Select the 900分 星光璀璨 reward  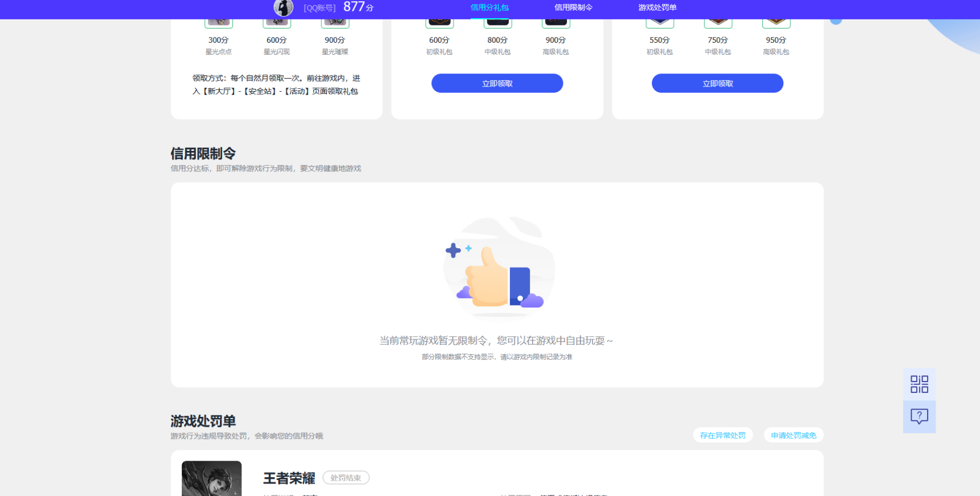tap(334, 38)
